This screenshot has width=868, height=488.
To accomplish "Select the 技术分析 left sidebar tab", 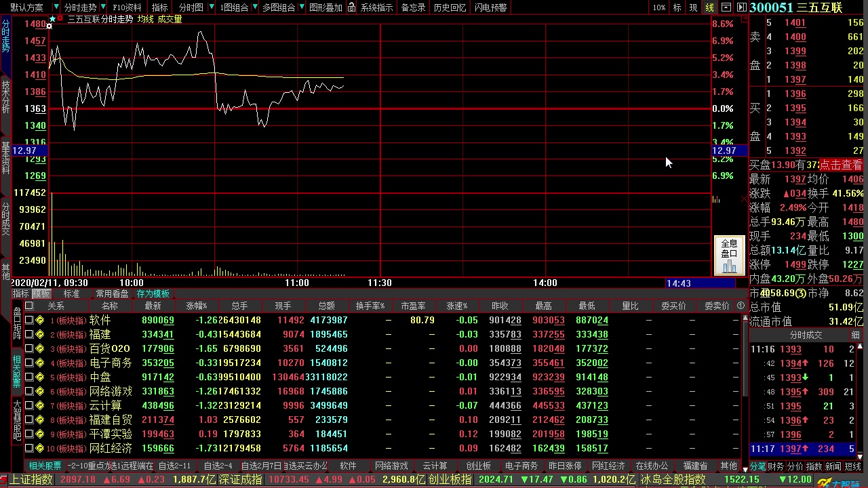I will 5,97.
